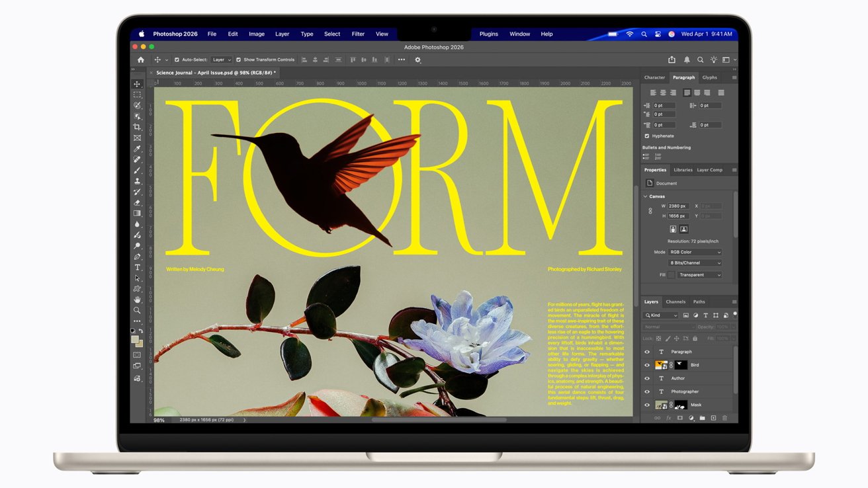
Task: Hide the Bird layer
Action: coord(646,365)
